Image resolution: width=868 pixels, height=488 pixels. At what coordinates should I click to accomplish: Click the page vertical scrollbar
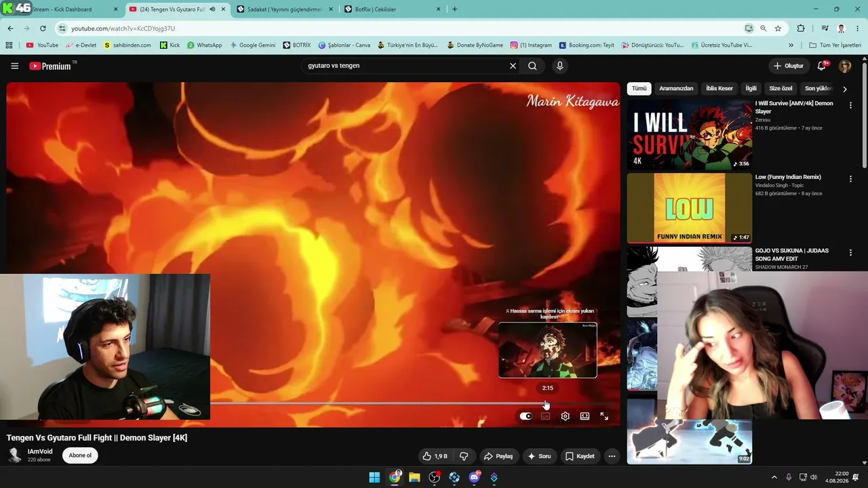[x=864, y=115]
